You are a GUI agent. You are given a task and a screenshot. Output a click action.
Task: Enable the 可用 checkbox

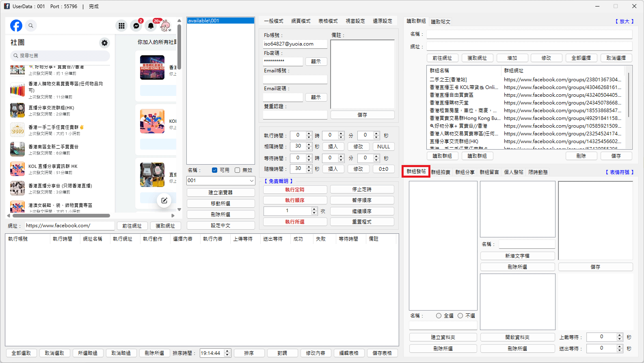click(214, 170)
